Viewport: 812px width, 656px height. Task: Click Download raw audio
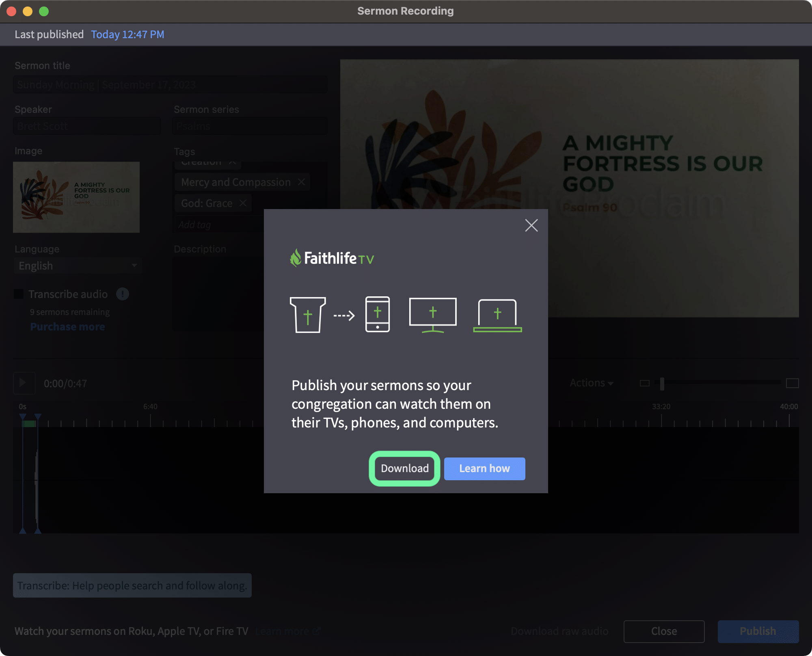[559, 631]
